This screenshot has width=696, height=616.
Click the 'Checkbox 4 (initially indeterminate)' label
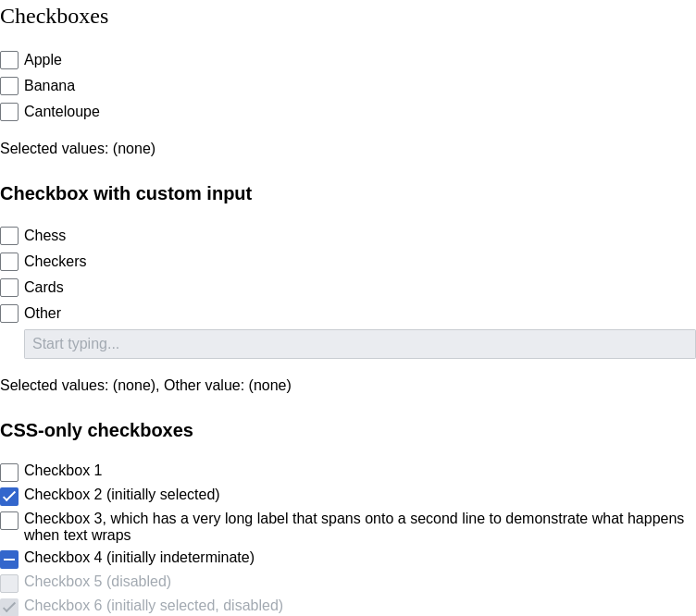pyautogui.click(x=140, y=558)
